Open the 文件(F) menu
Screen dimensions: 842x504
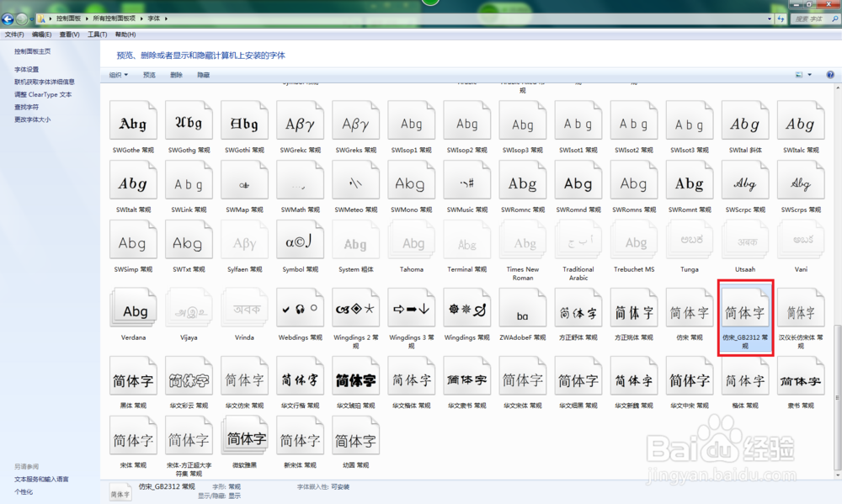point(14,34)
